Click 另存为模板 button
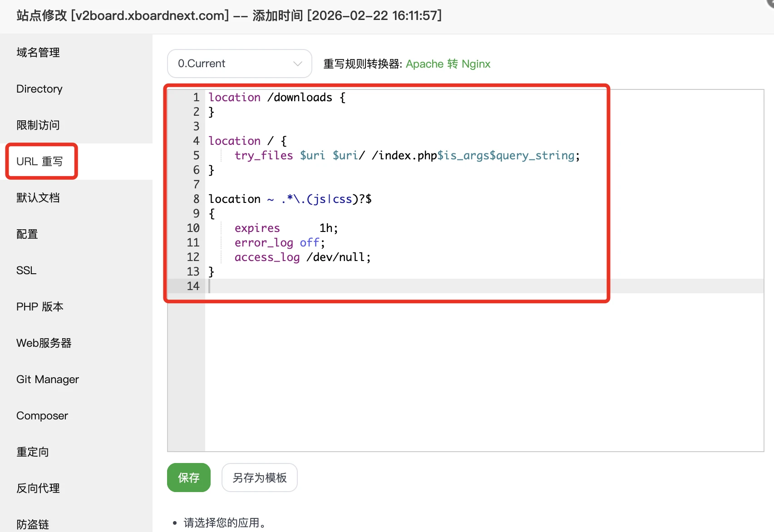Screen dimensions: 774x532 pos(259,478)
